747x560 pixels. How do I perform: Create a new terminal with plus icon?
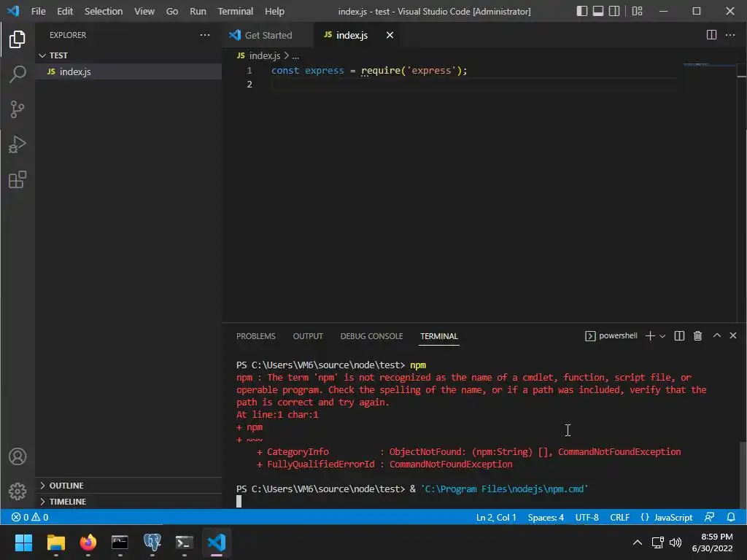click(650, 335)
